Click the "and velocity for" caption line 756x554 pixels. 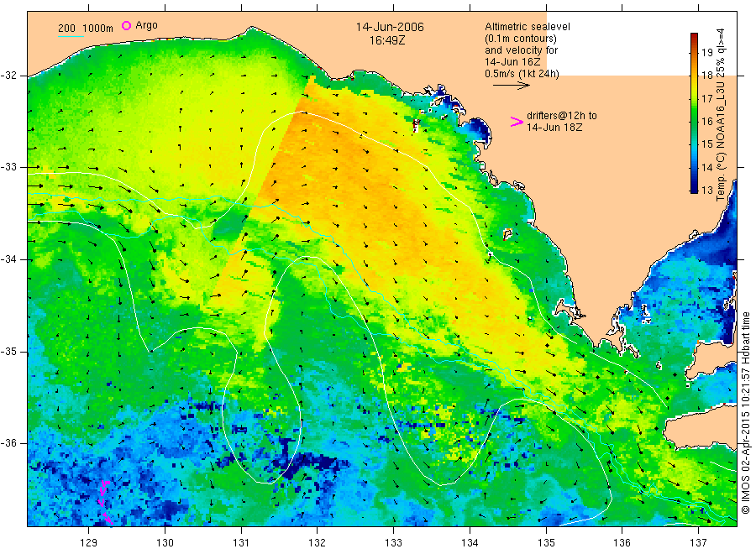click(x=521, y=50)
